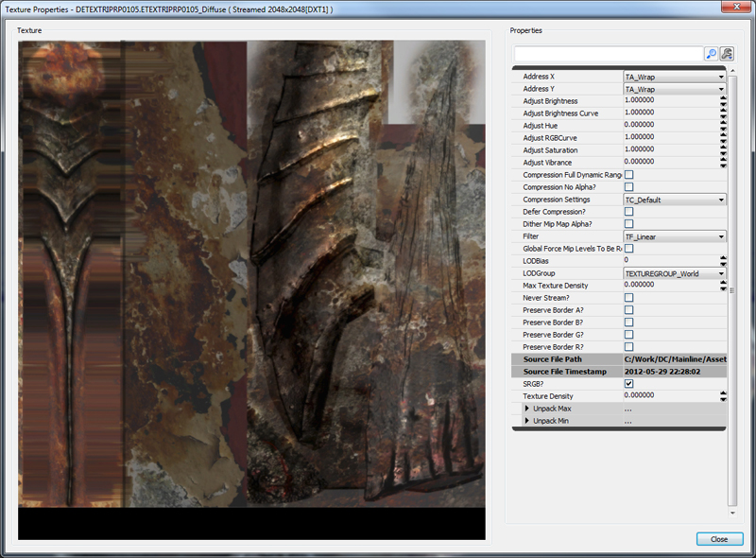756x558 pixels.
Task: Expand the Unpack Min property
Action: 527,421
